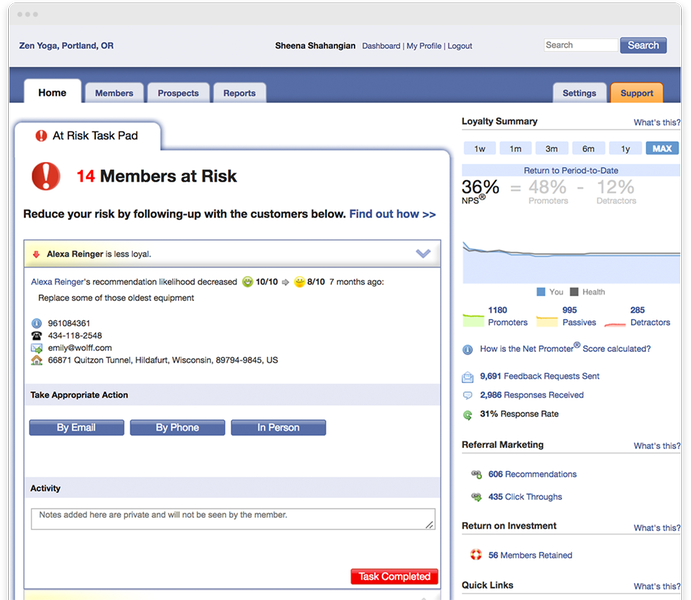
Task: Click the Recommendations icon under Referral Marketing
Action: coord(477,475)
